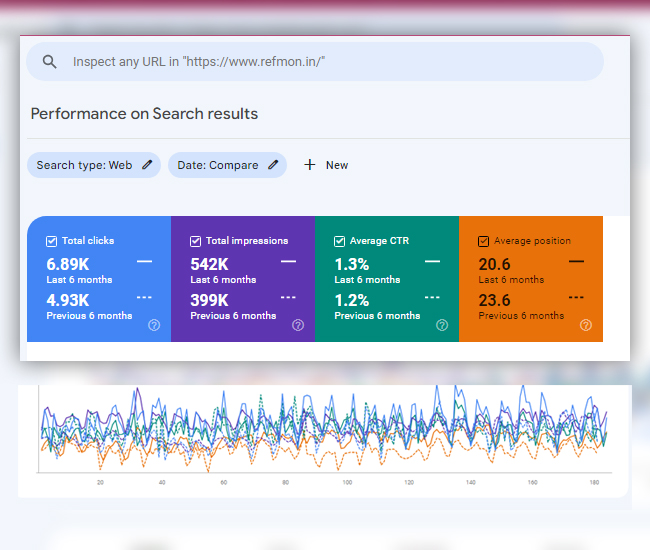
Task: Disable the Average CTR checkbox
Action: click(340, 241)
